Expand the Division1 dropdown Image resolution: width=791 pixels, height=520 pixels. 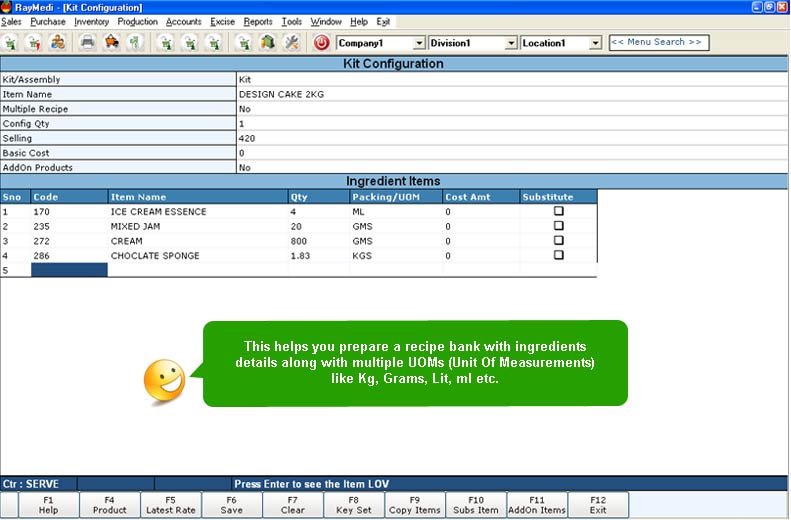(511, 43)
